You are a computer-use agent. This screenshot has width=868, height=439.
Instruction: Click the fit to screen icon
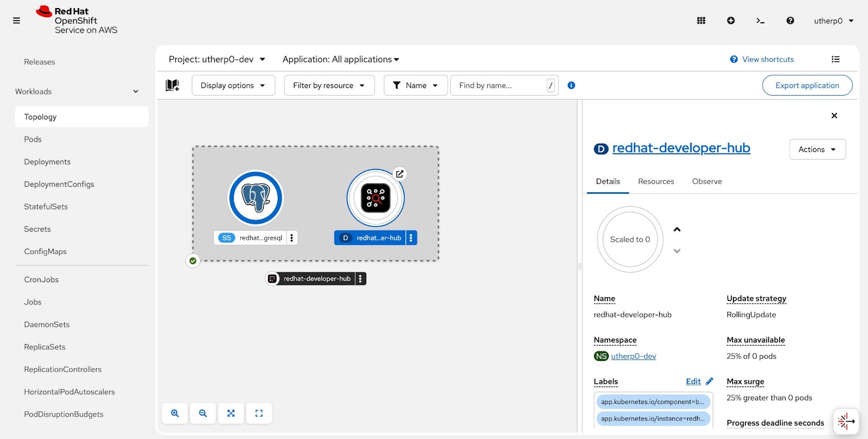[x=231, y=413]
